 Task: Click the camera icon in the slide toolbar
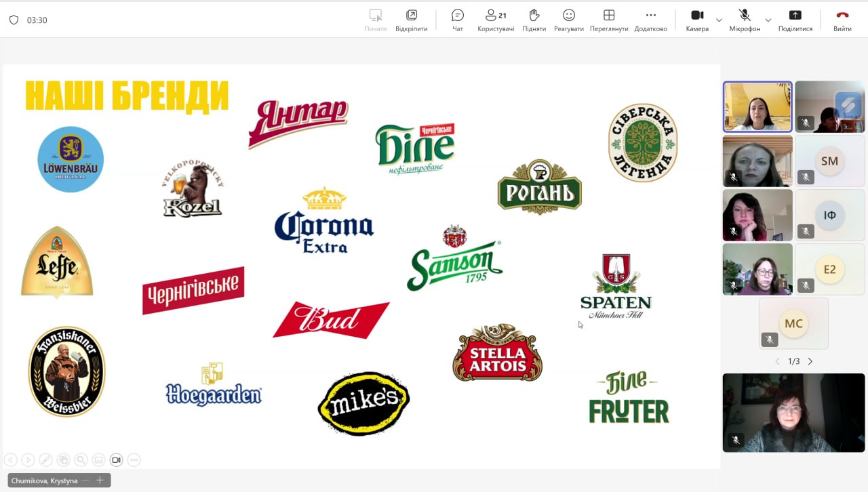pos(116,460)
